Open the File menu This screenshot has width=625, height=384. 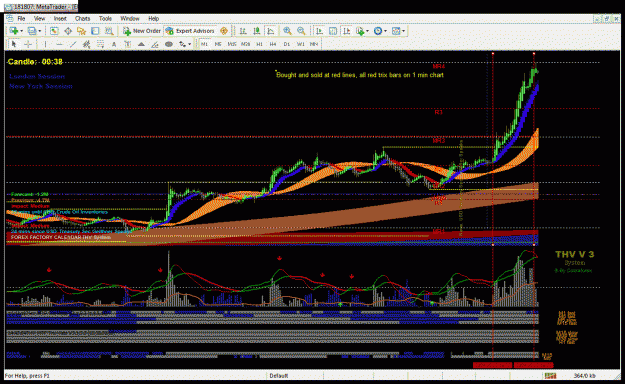(x=21, y=18)
